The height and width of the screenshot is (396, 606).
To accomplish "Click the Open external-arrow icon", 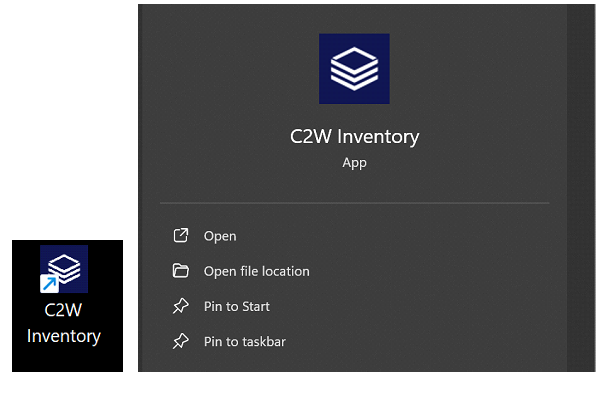I will (180, 235).
